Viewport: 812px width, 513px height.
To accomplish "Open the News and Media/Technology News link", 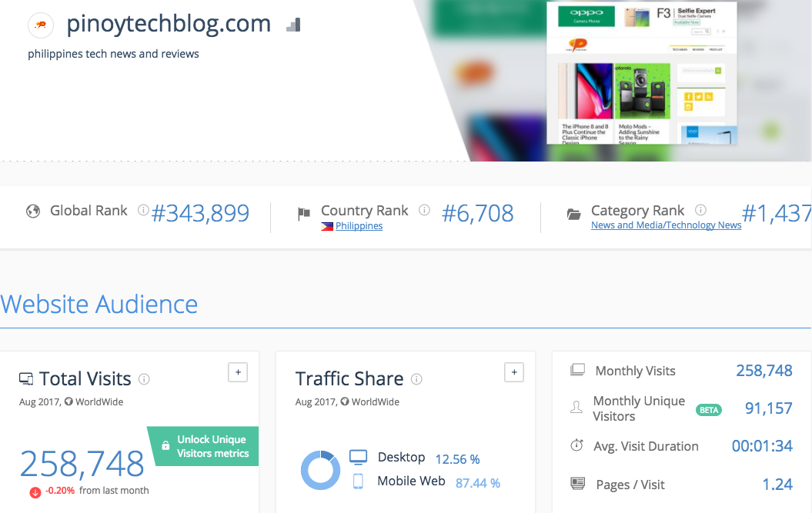I will pyautogui.click(x=666, y=225).
